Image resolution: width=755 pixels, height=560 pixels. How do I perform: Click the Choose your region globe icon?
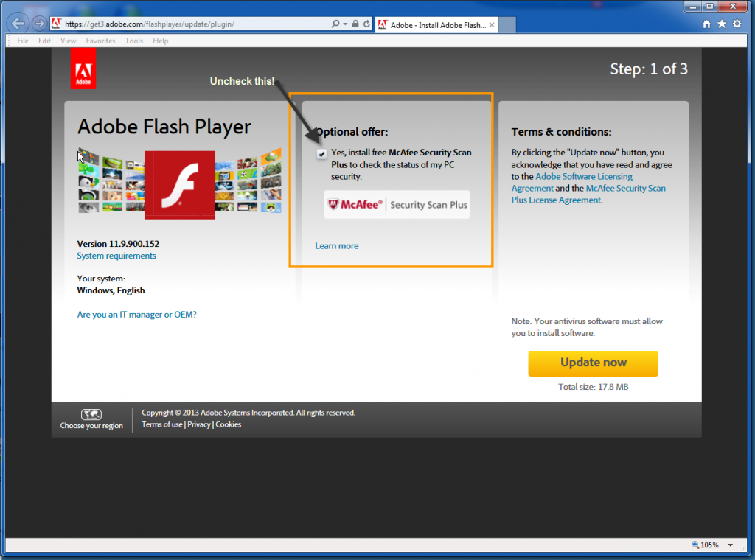click(x=91, y=414)
